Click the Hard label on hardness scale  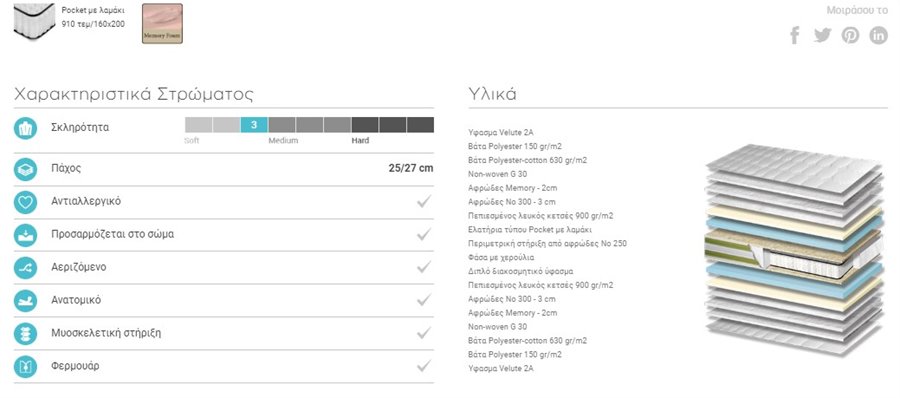pos(360,141)
